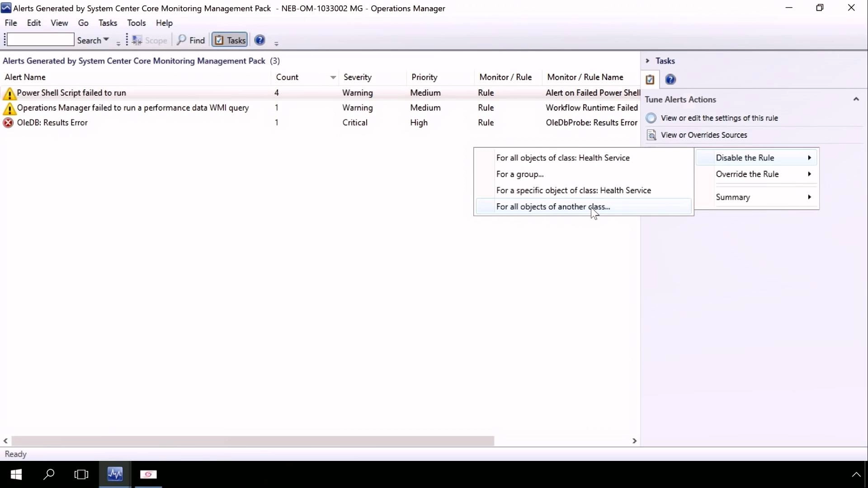Choose For all objects of class: Health Service
Viewport: 868px width, 488px height.
coord(584,158)
